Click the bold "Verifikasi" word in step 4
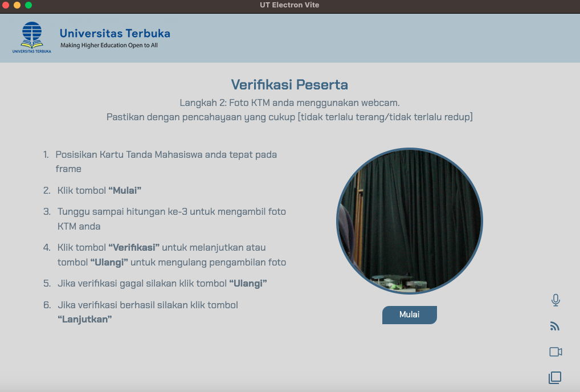Screen dimensions: 580x392 [x=133, y=248]
